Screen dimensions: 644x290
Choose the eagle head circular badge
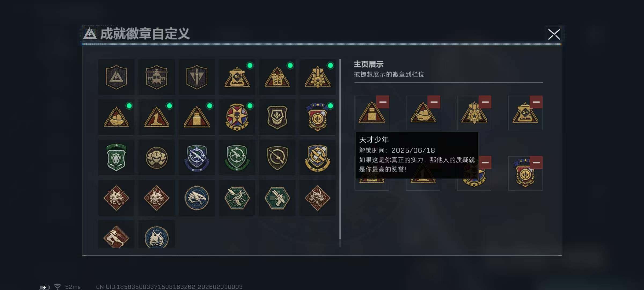tap(197, 198)
